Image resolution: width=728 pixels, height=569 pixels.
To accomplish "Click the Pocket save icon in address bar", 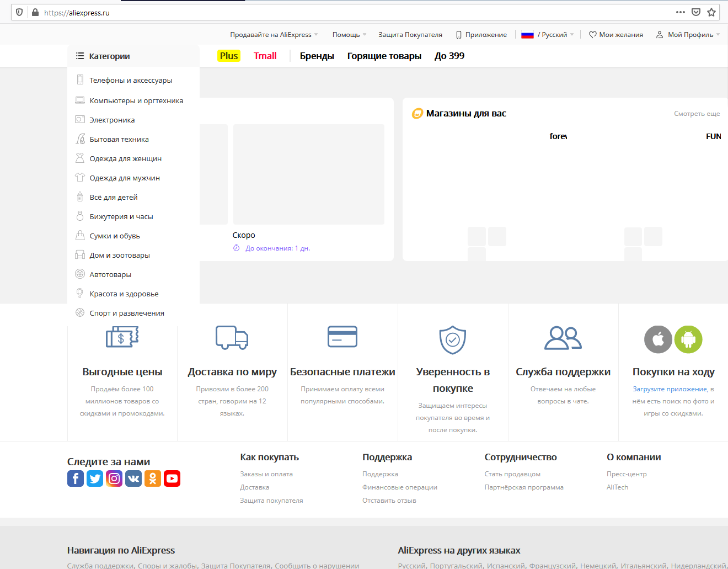I will tap(696, 12).
